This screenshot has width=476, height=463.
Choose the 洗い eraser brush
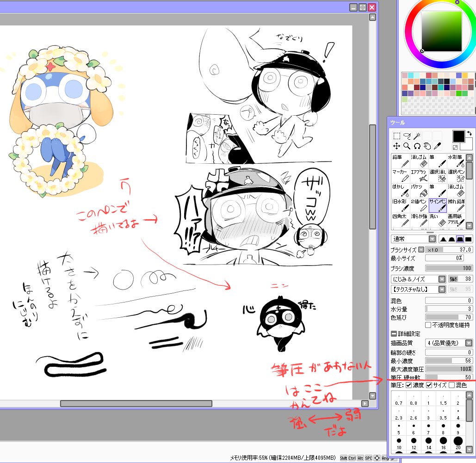point(438,220)
